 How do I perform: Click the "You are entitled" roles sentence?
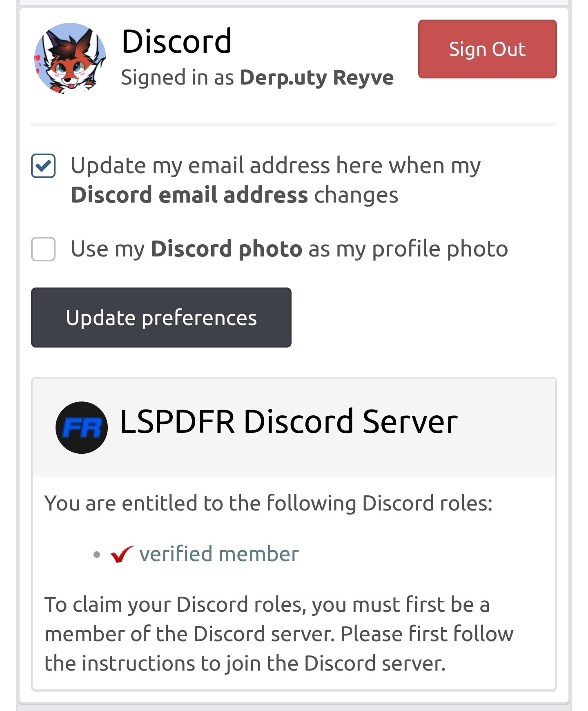(268, 503)
